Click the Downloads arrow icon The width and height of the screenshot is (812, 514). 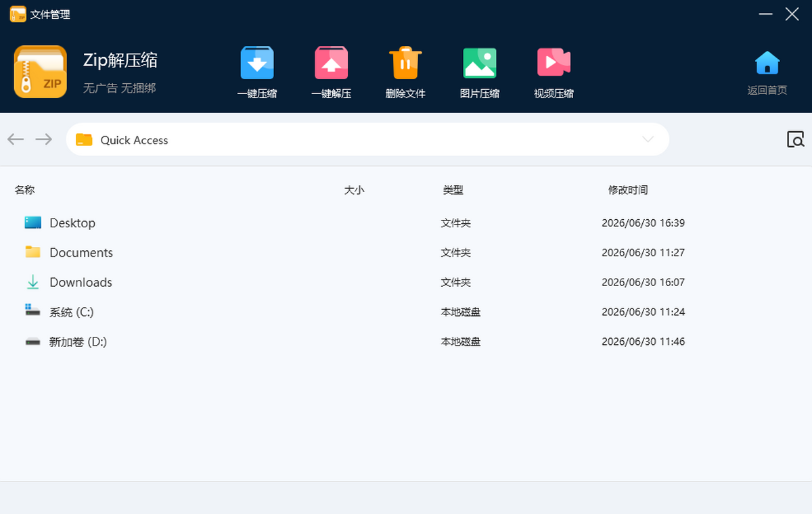(x=32, y=282)
